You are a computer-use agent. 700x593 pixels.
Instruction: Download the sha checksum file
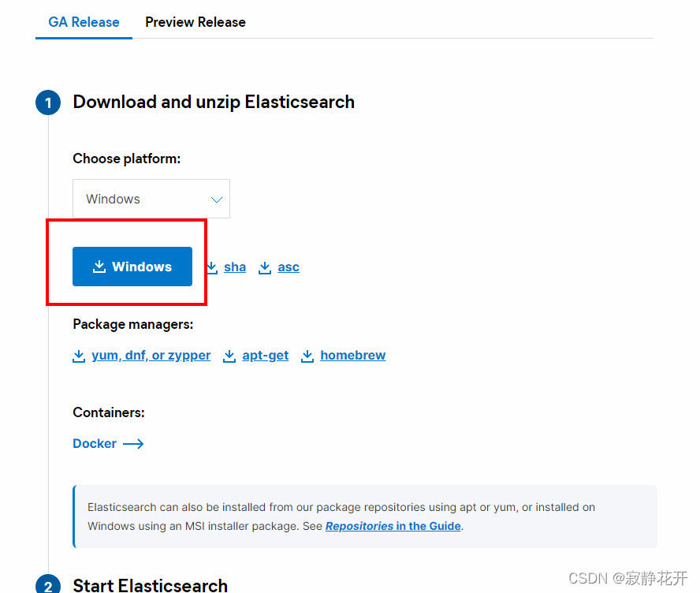click(235, 267)
